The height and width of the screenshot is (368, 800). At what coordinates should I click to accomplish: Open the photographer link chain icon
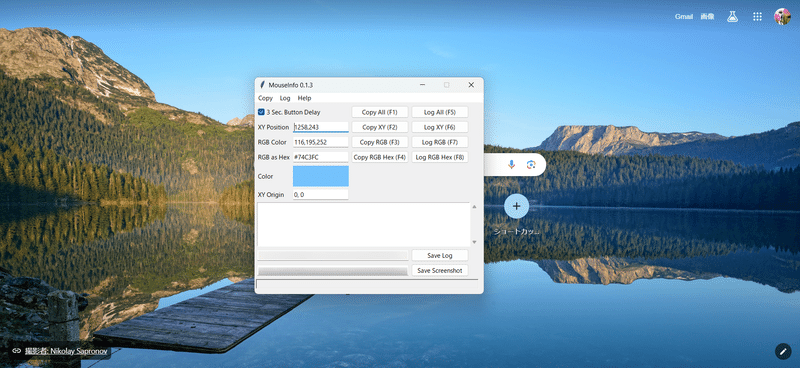[x=17, y=351]
